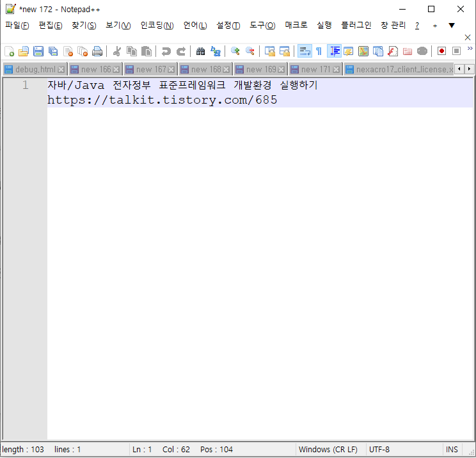Toggle Show All Characters pilcrow icon
Viewport: 476px width, 458px height.
click(x=319, y=51)
